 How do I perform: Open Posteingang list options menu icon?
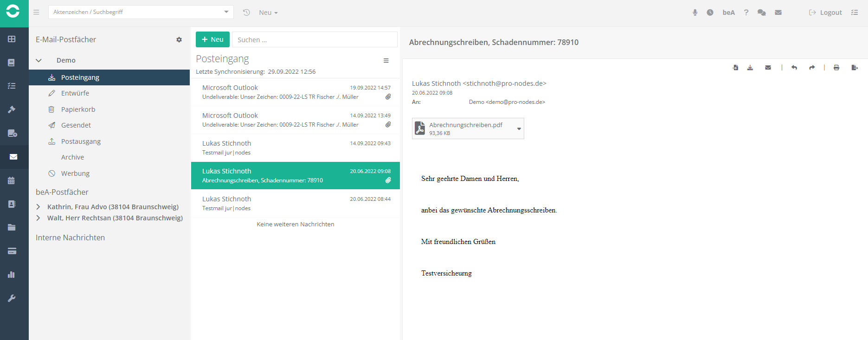[x=386, y=61]
